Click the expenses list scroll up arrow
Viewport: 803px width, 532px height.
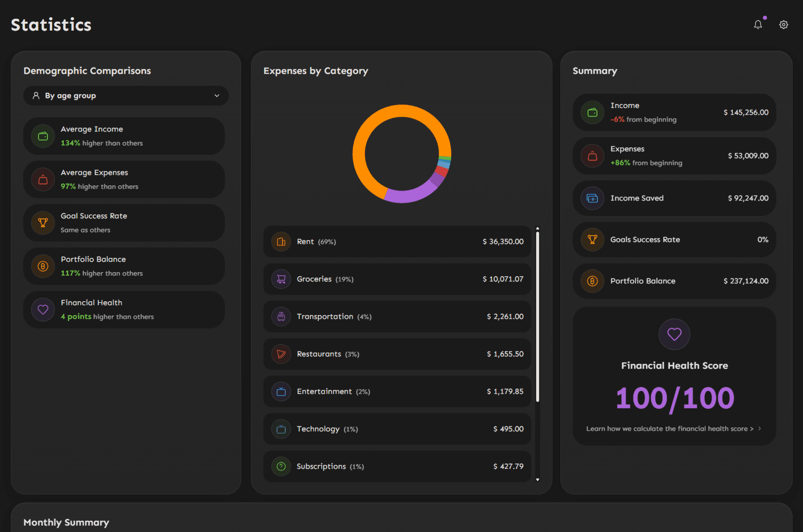click(x=538, y=228)
